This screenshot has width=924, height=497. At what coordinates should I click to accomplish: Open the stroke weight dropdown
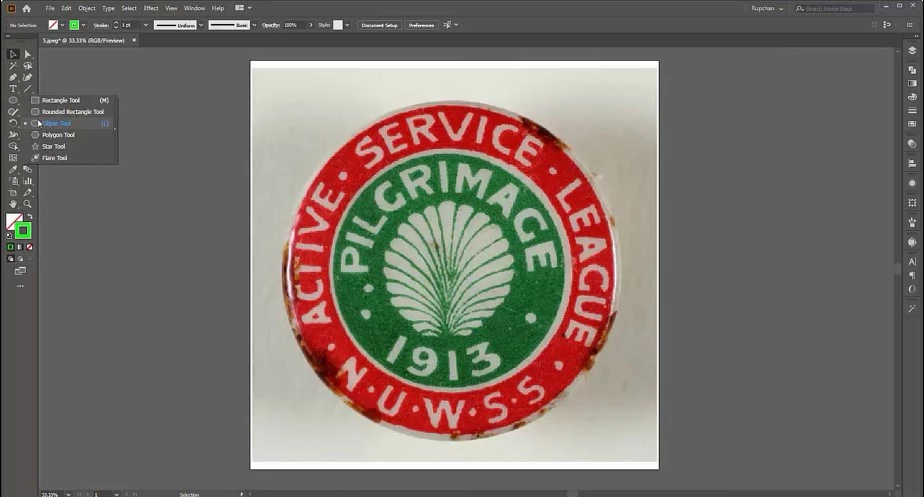[x=146, y=25]
